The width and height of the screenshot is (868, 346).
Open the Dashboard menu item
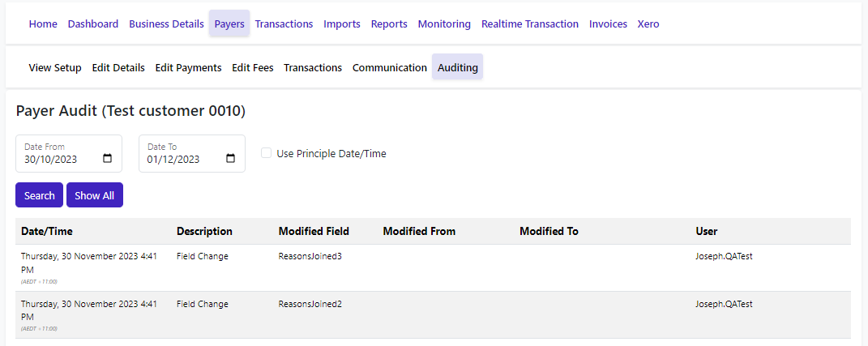pos(93,24)
